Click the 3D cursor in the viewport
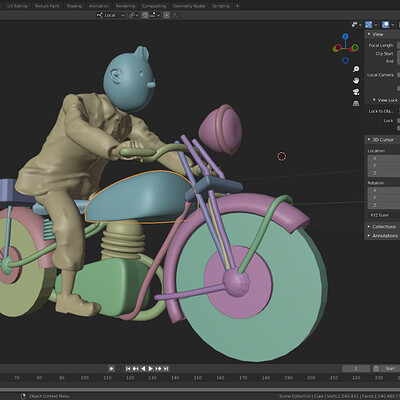The height and width of the screenshot is (400, 400). [x=282, y=156]
